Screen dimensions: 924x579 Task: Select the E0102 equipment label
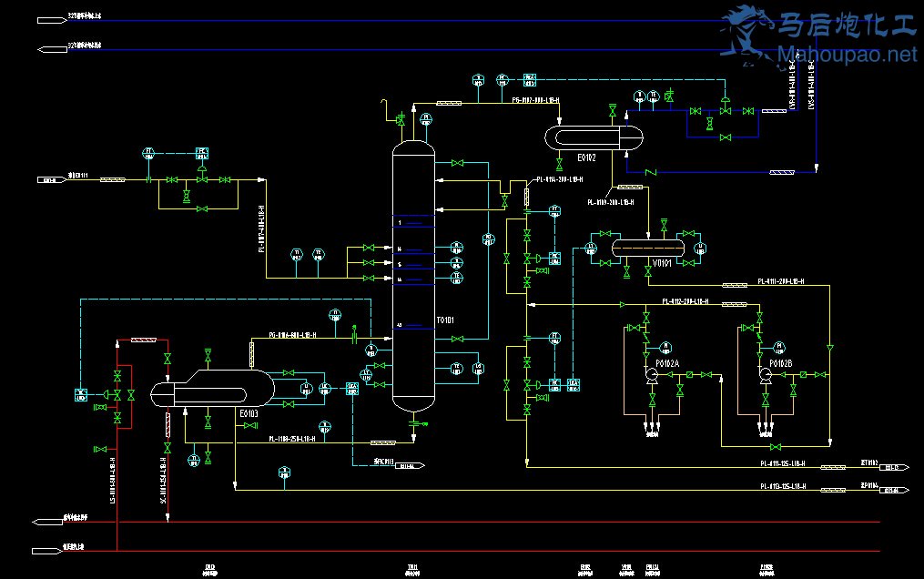586,157
